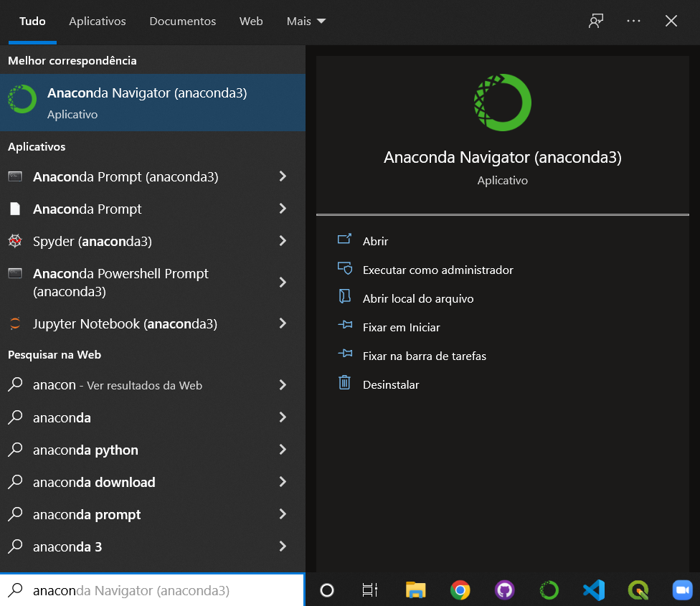Viewport: 700px width, 606px height.
Task: Open GitHub Desktop from taskbar
Action: [504, 590]
